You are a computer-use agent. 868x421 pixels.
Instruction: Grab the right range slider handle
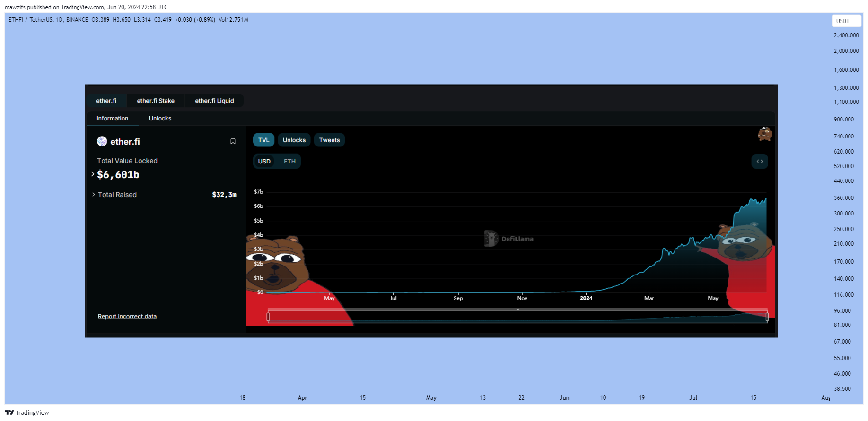point(767,317)
